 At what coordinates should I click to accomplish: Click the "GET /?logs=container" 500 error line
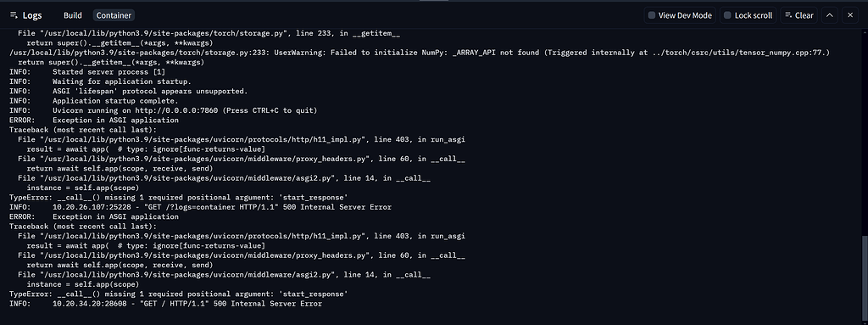tap(200, 207)
